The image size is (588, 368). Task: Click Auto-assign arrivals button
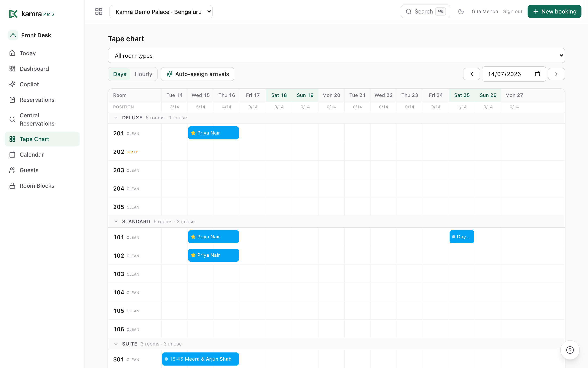[x=198, y=74]
